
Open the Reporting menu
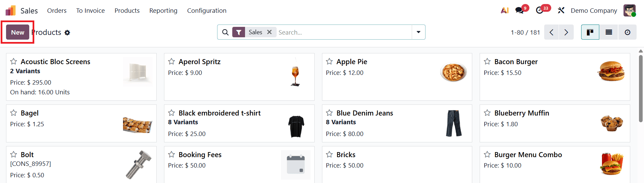pyautogui.click(x=163, y=10)
